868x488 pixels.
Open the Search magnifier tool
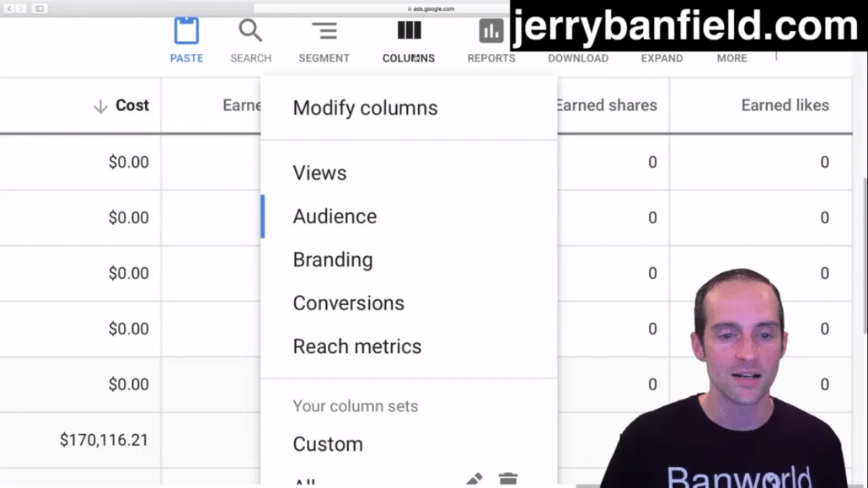point(250,30)
